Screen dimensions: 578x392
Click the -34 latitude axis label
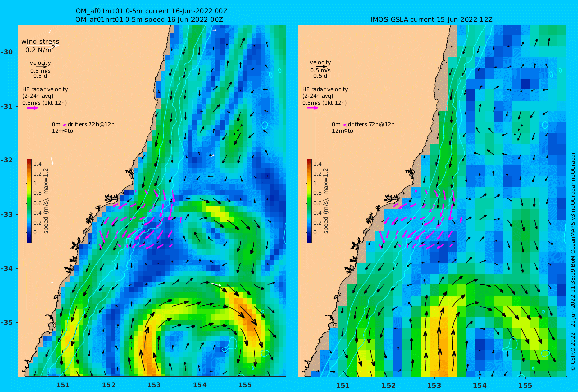(7, 268)
